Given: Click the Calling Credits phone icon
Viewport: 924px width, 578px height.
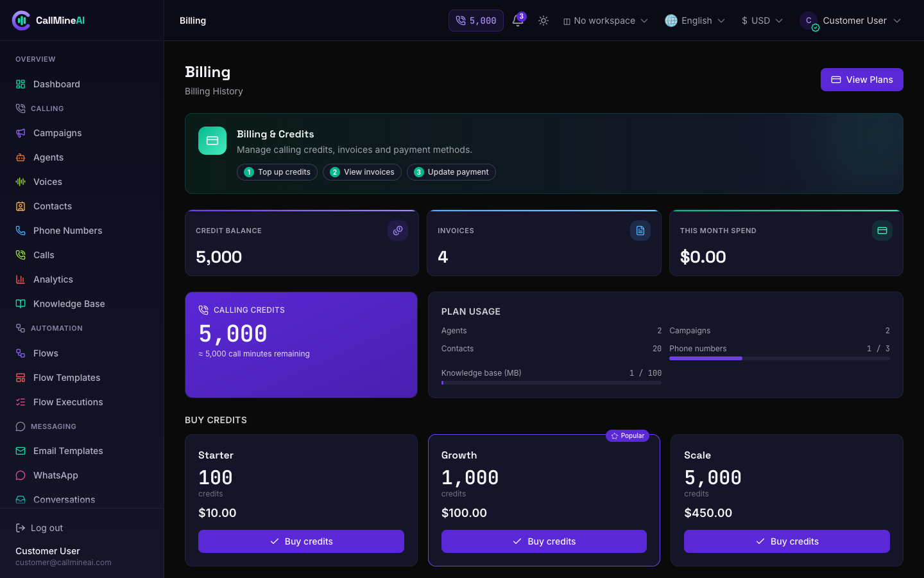Looking at the screenshot, I should (x=203, y=310).
